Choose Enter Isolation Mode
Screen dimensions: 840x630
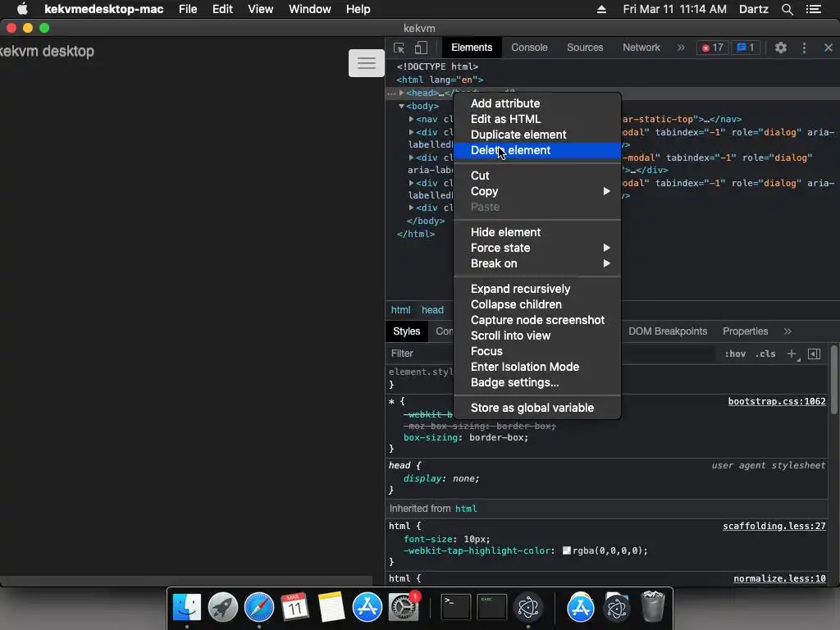click(537, 367)
